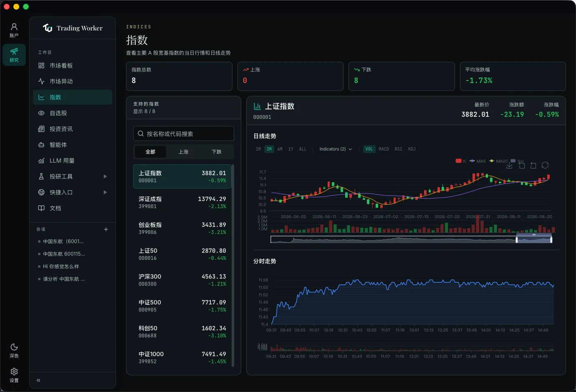Click the right handle of chart range slider
Viewport: 576px width, 392px height.
point(551,239)
